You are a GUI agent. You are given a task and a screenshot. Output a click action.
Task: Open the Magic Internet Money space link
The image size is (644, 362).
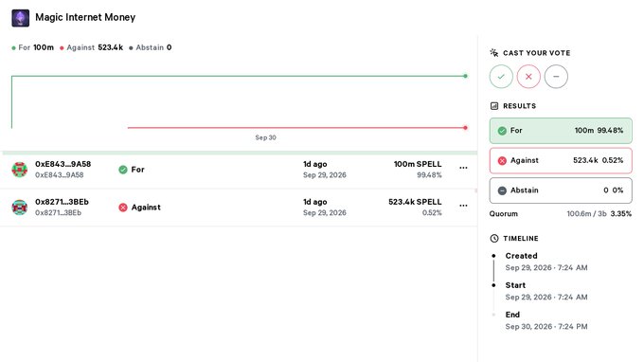click(x=85, y=17)
